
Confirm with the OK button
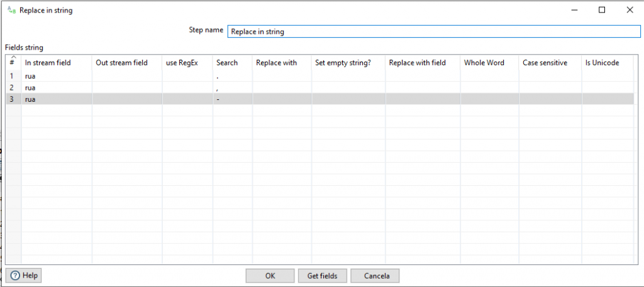[270, 276]
